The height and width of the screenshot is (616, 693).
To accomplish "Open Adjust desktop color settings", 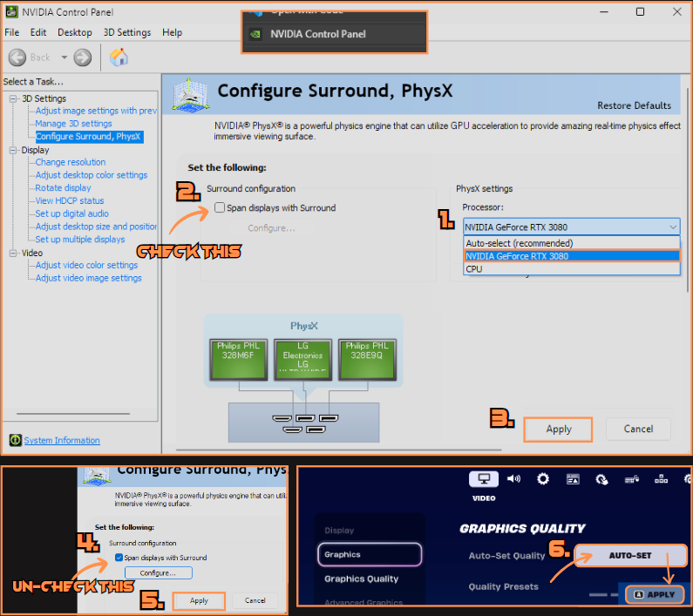I will point(91,175).
